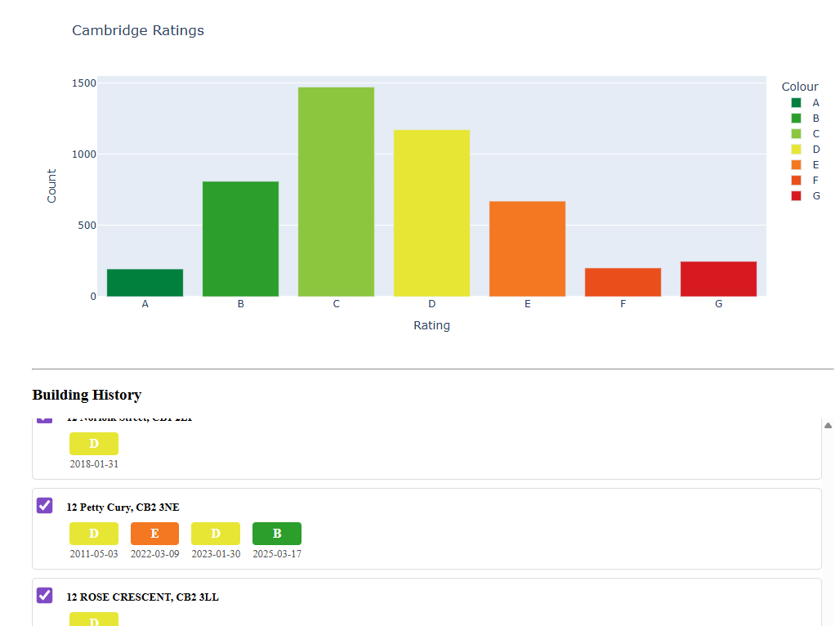Image resolution: width=840 pixels, height=626 pixels.
Task: Click the tallest bar for rating C
Action: [336, 188]
